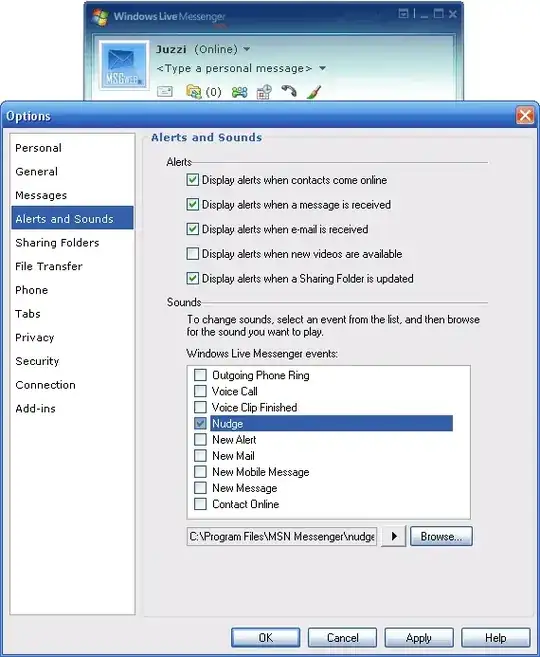Open the Sharing Folders options category
Viewport: 540px width, 657px height.
pyautogui.click(x=72, y=243)
